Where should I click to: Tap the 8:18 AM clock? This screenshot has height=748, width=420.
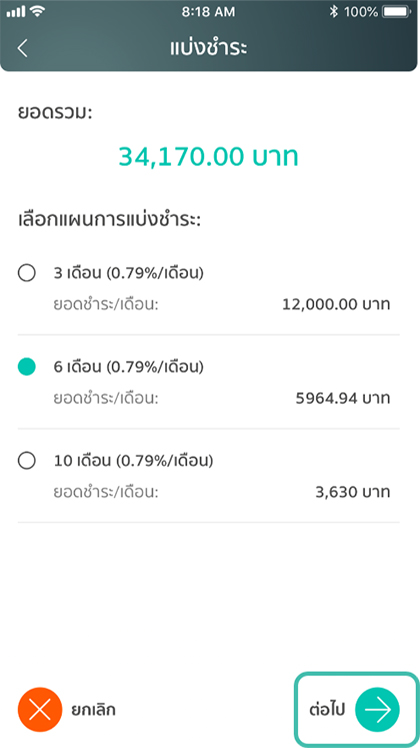tap(209, 12)
